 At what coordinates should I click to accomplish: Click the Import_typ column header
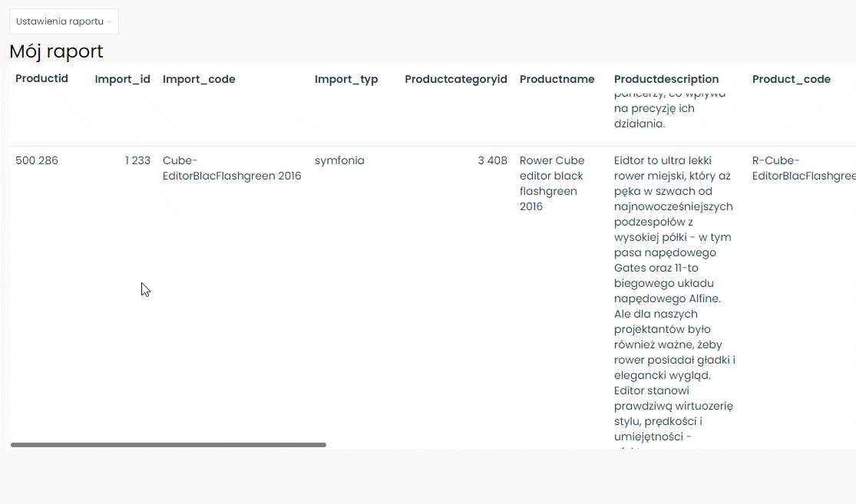coord(346,79)
